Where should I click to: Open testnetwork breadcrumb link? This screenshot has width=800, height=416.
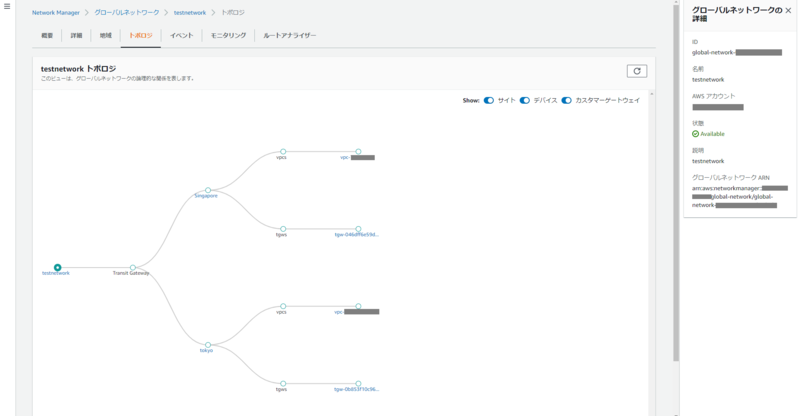pyautogui.click(x=190, y=13)
